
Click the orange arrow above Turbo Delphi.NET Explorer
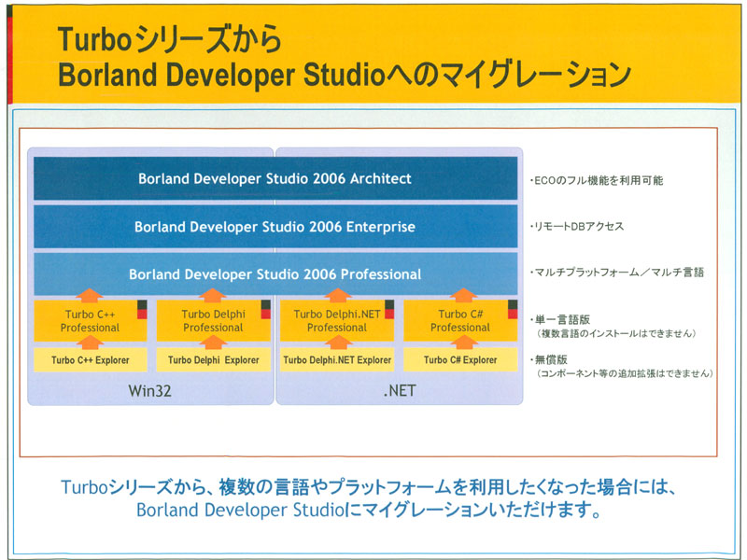point(338,342)
